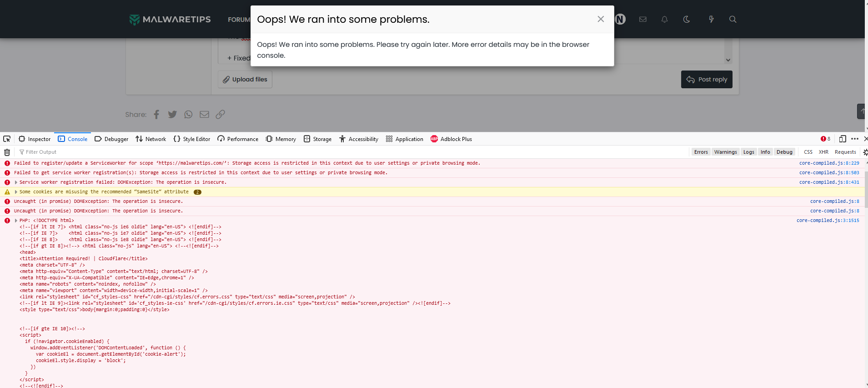868x388 pixels.
Task: Open the Application tab
Action: (405, 139)
